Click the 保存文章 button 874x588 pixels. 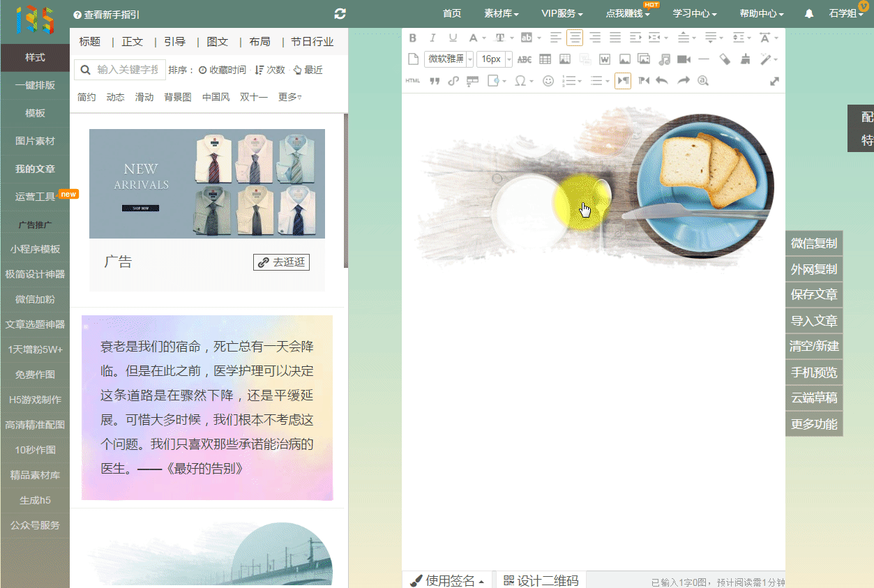tap(813, 295)
